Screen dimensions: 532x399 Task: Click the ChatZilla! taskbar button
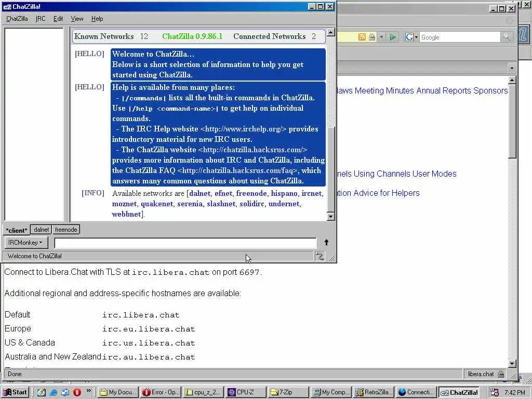click(459, 393)
